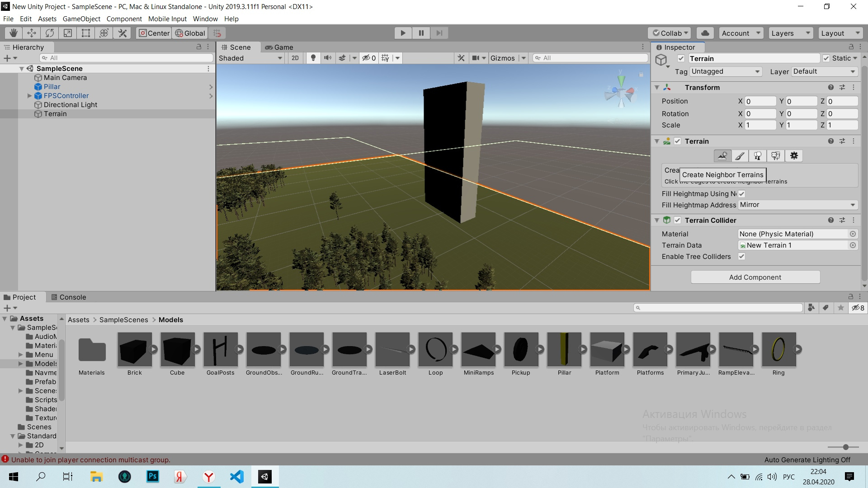Select Paint Trees tool

(758, 156)
